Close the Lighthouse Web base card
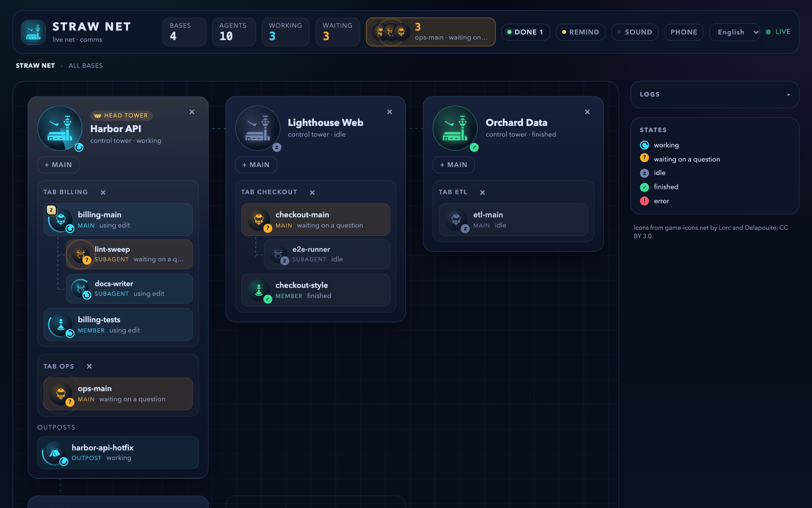Viewport: 812px width, 508px height. point(390,112)
